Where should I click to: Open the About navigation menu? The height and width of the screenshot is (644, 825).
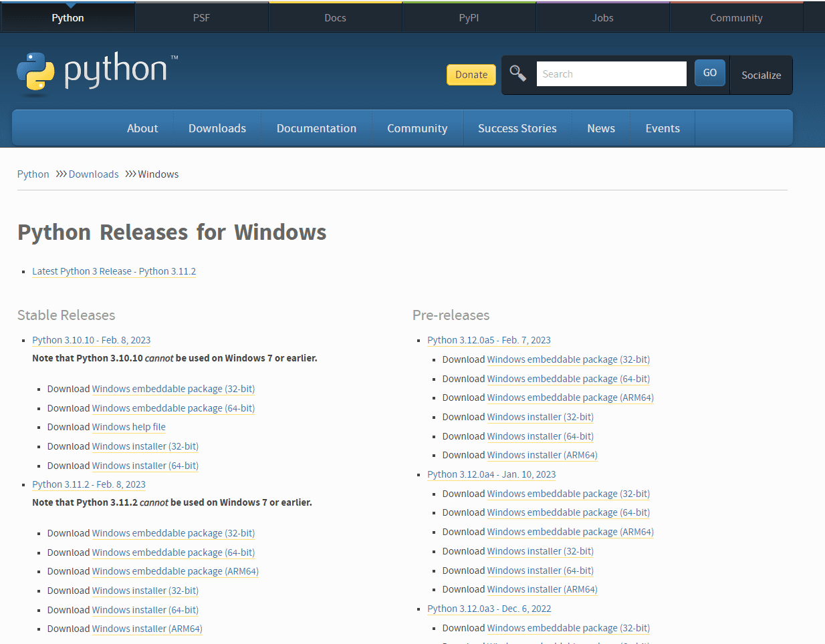(142, 128)
